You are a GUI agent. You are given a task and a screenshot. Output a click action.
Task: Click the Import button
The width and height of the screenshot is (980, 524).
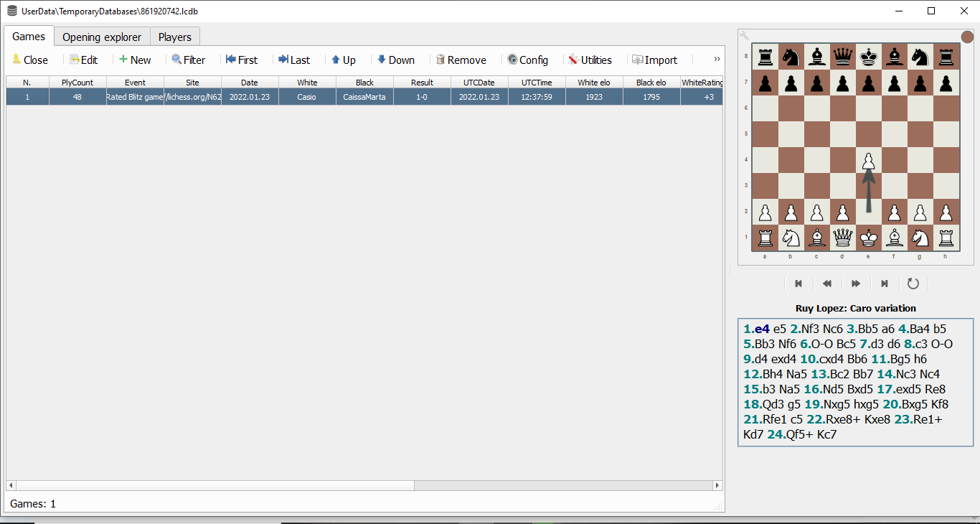[x=654, y=60]
